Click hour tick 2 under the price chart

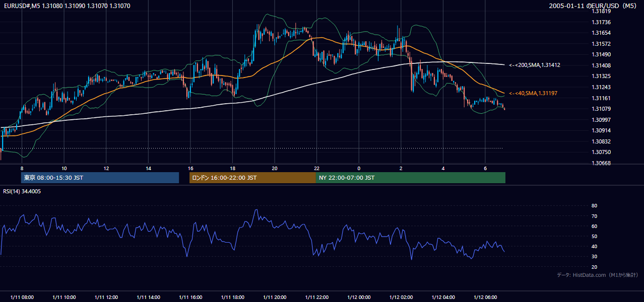click(x=401, y=168)
